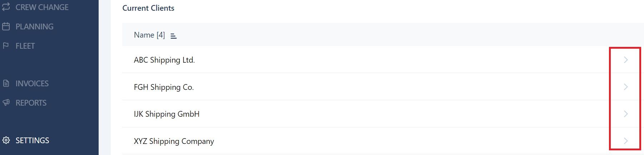Open the FLEET menu item

click(x=25, y=46)
